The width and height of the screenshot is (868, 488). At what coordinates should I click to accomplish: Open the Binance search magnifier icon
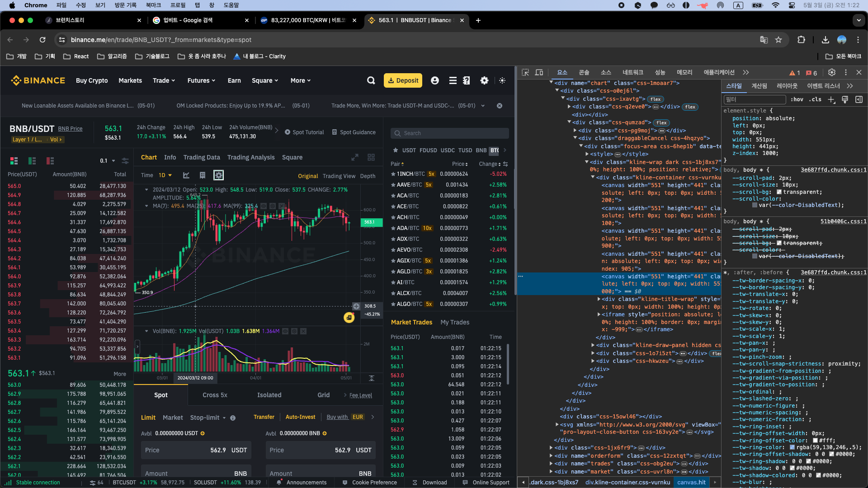pos(371,80)
